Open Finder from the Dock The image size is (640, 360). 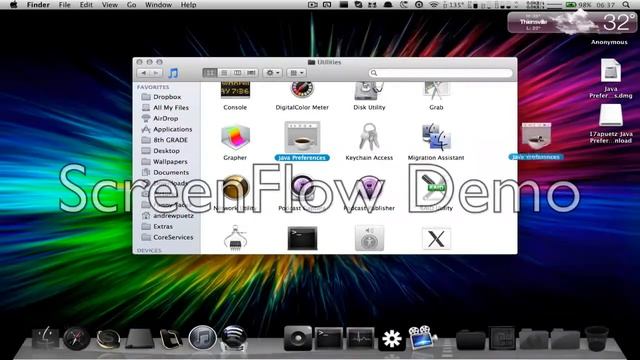45,338
